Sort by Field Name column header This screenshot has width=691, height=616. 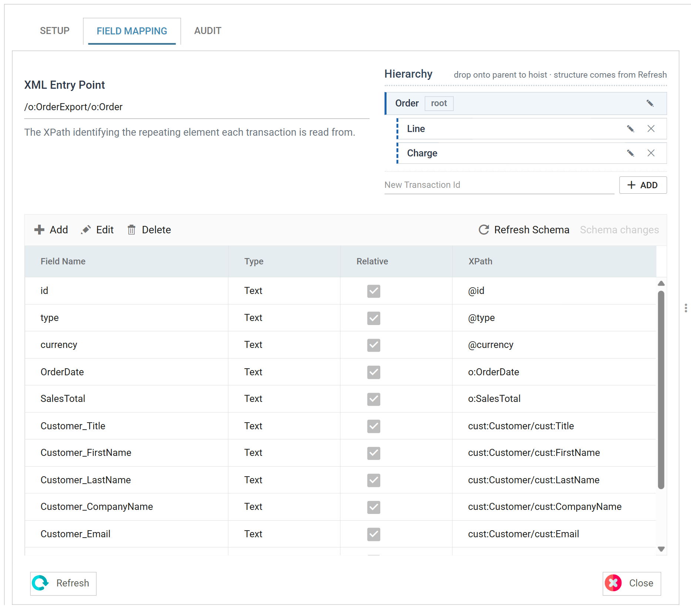click(x=126, y=261)
